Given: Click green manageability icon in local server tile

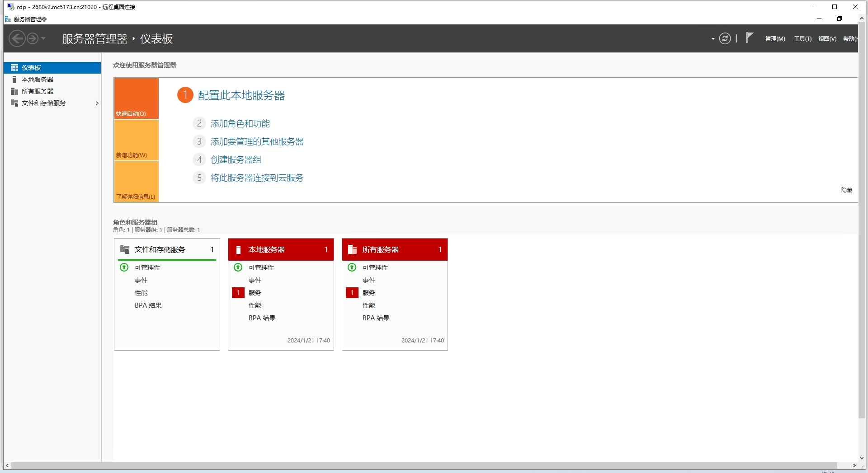Looking at the screenshot, I should click(238, 267).
